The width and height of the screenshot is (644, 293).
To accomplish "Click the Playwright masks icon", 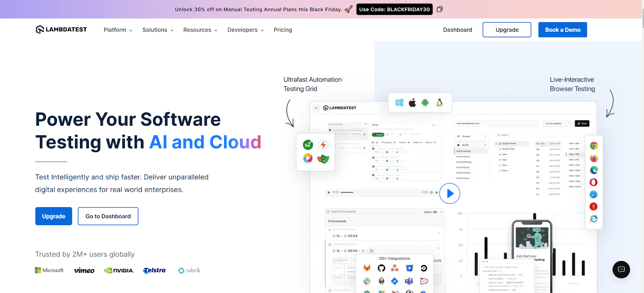I will [x=323, y=158].
